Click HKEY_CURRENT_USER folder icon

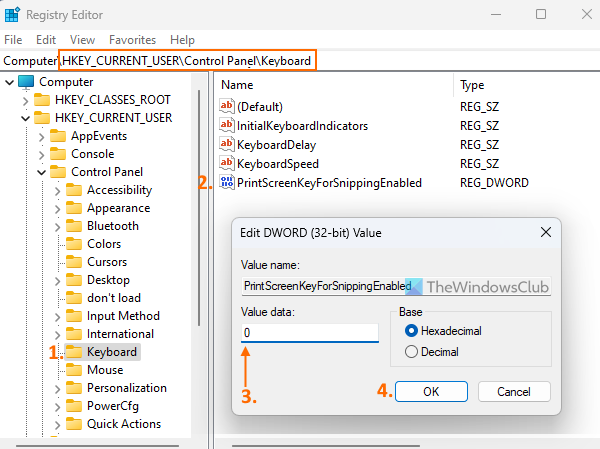pos(42,118)
